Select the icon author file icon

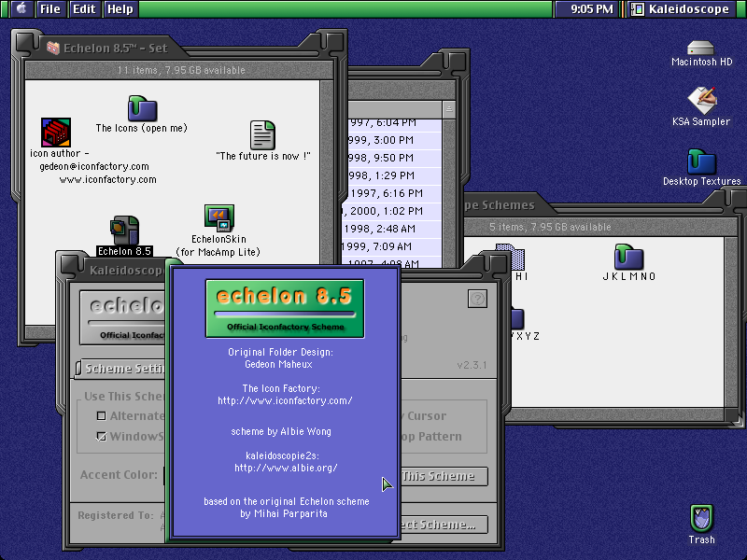click(x=56, y=132)
